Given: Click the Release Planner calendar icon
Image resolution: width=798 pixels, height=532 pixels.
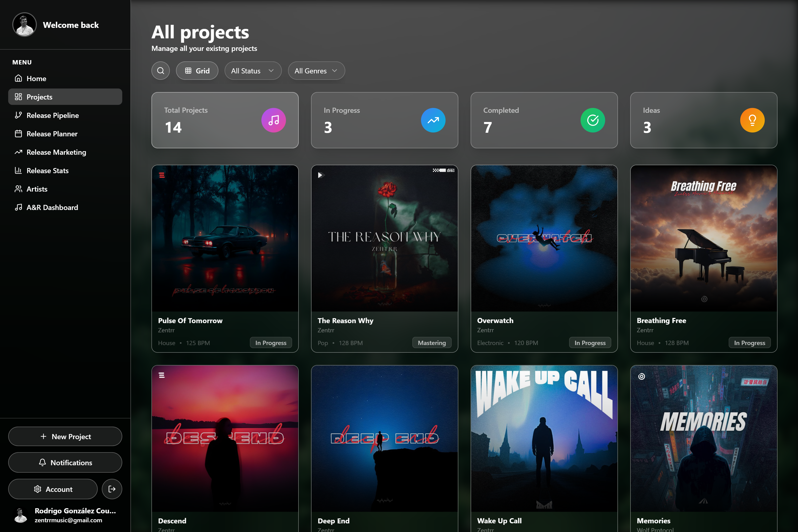Looking at the screenshot, I should click(x=18, y=134).
